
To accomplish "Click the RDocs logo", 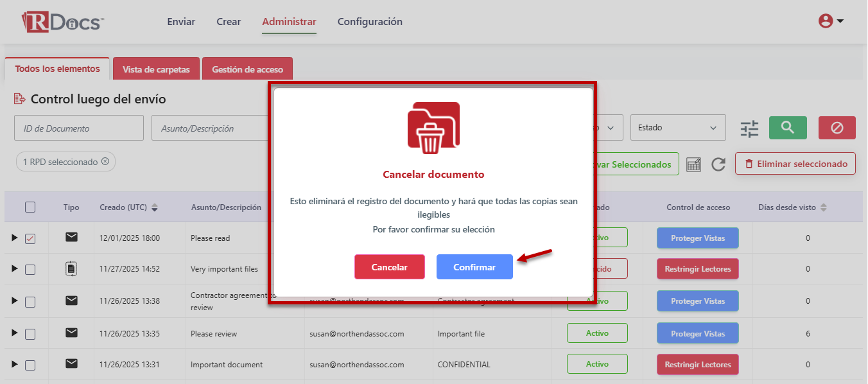I will click(x=62, y=21).
